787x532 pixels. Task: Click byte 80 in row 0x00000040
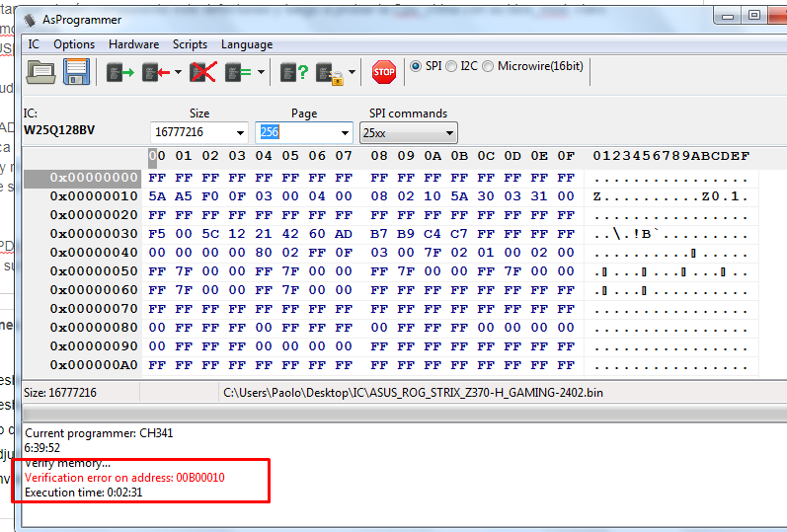(264, 253)
